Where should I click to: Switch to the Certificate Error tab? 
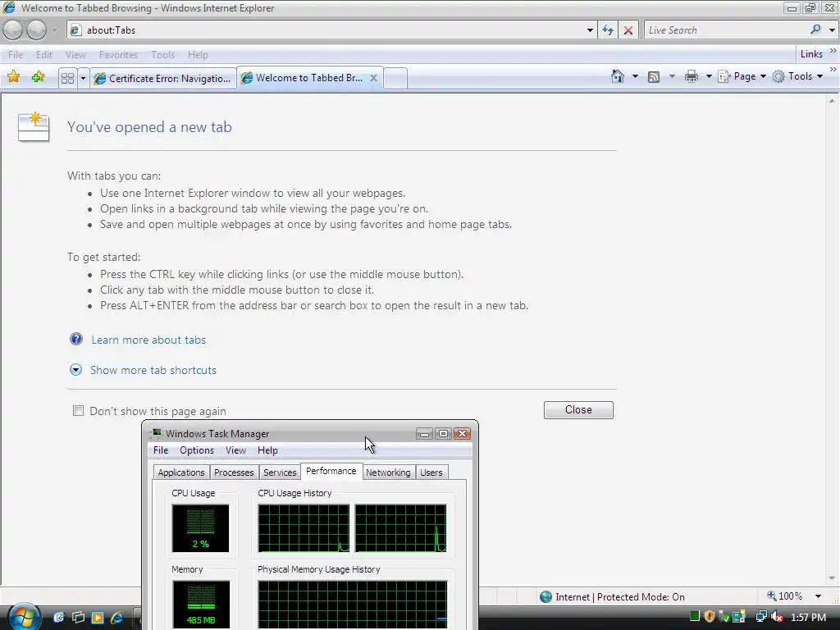point(163,78)
